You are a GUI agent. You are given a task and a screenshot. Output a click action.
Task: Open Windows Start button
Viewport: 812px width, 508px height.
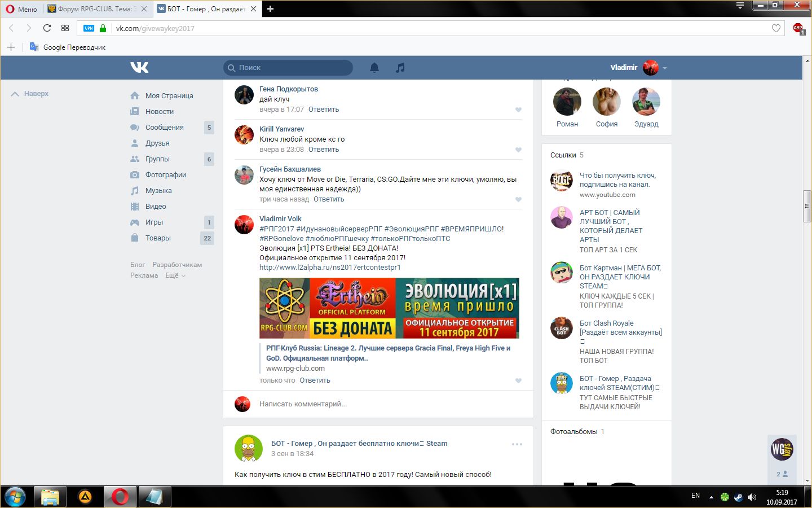(15, 497)
